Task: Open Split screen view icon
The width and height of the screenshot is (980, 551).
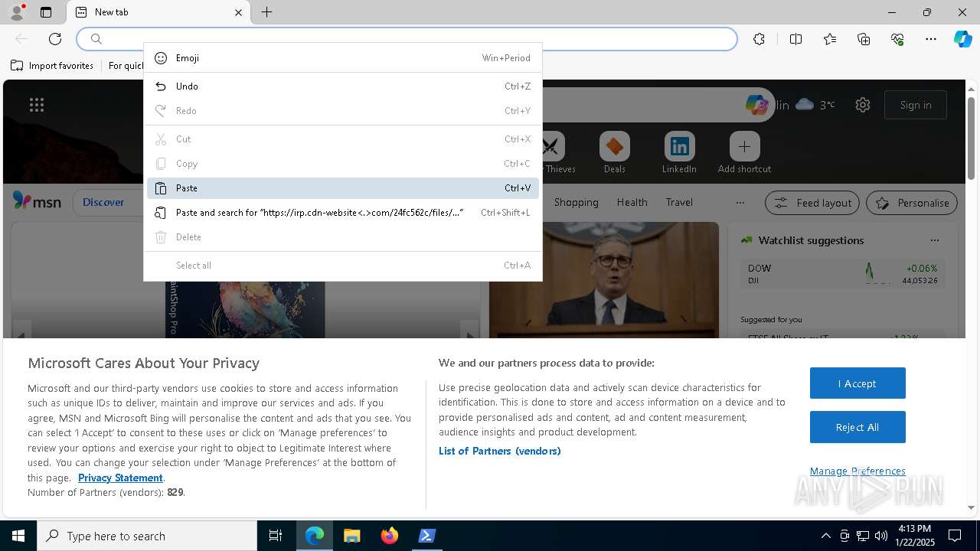Action: 795,39
